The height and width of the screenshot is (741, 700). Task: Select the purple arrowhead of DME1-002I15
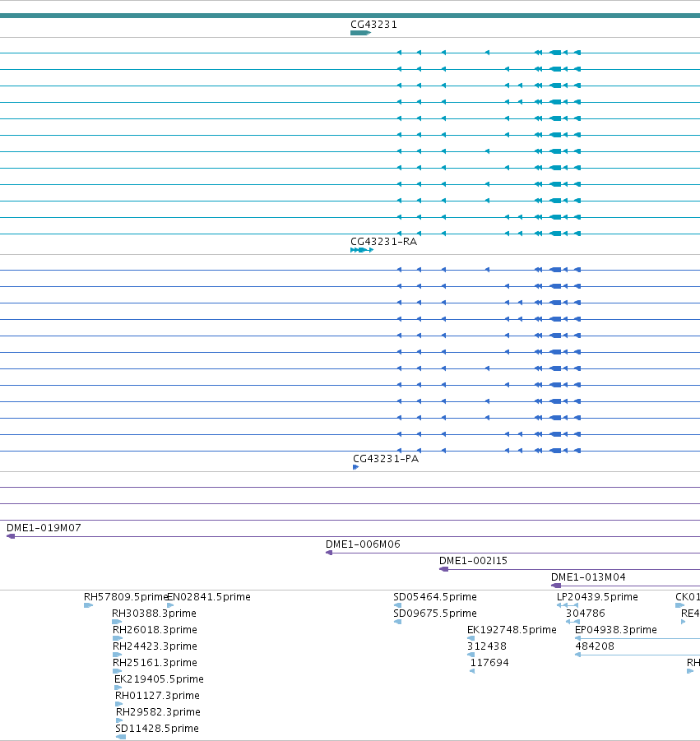point(444,569)
